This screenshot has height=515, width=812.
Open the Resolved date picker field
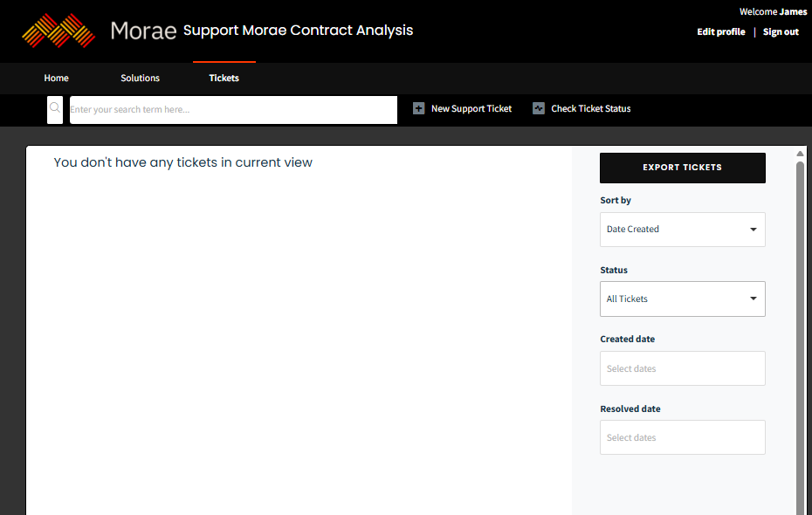point(682,437)
